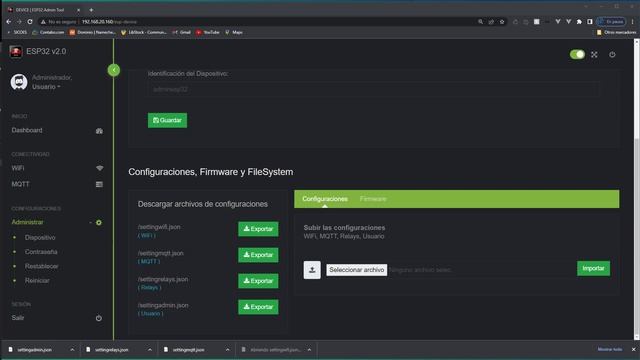The height and width of the screenshot is (360, 640).
Task: Click the WiFi signal icon in sidebar
Action: click(x=99, y=168)
